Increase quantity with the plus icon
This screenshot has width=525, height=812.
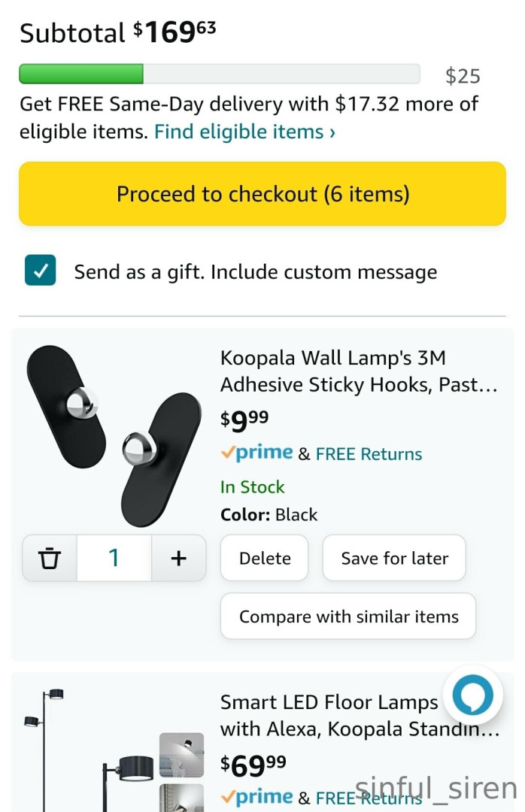178,558
